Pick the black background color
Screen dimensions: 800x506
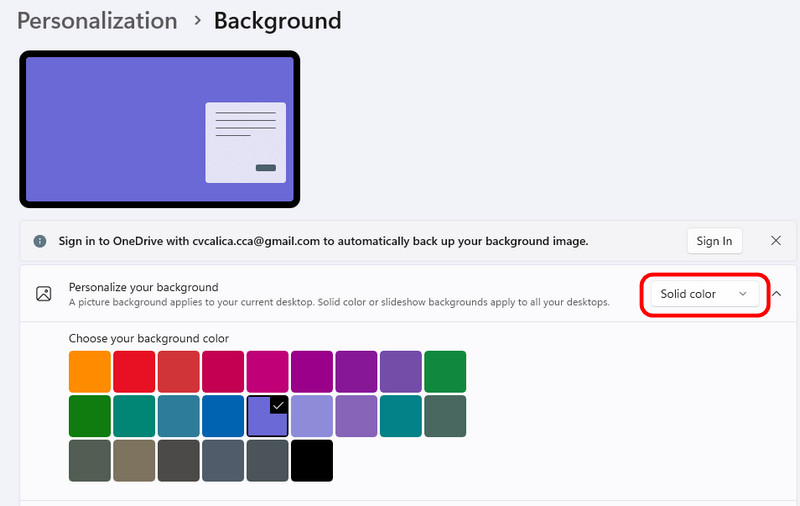click(312, 461)
